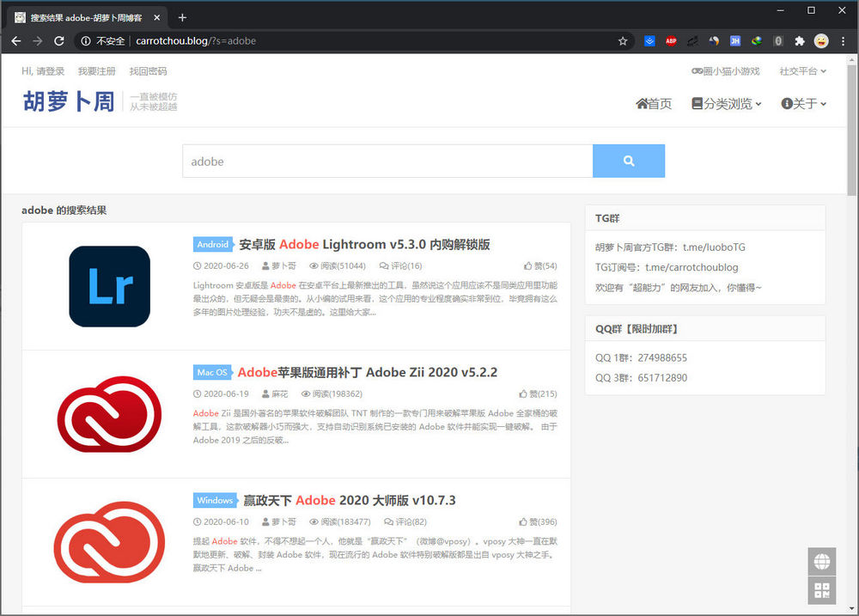Open the Adobe Lightroom v5.3.0 article link
This screenshot has width=859, height=616.
364,245
